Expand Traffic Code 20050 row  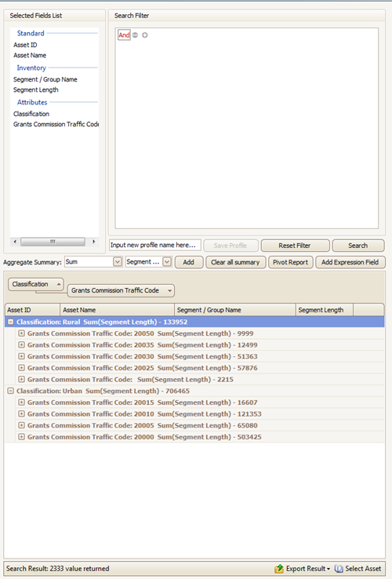tap(21, 333)
